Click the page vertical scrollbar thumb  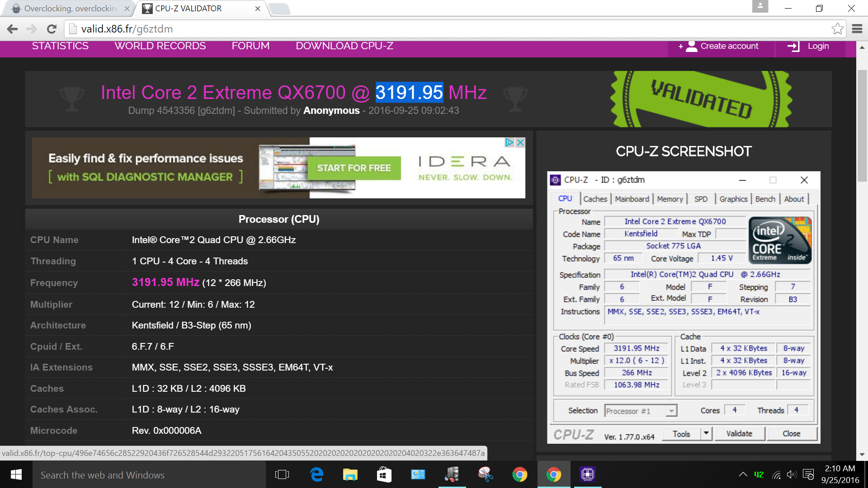pyautogui.click(x=862, y=127)
